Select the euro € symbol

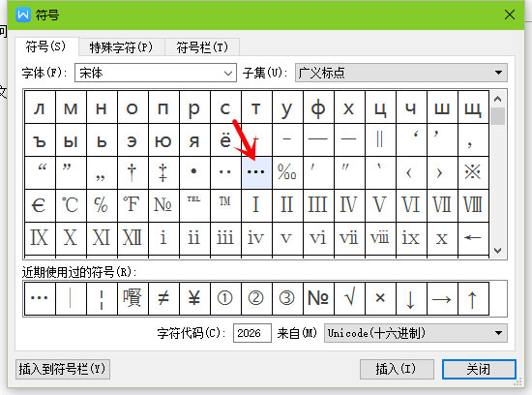click(40, 205)
